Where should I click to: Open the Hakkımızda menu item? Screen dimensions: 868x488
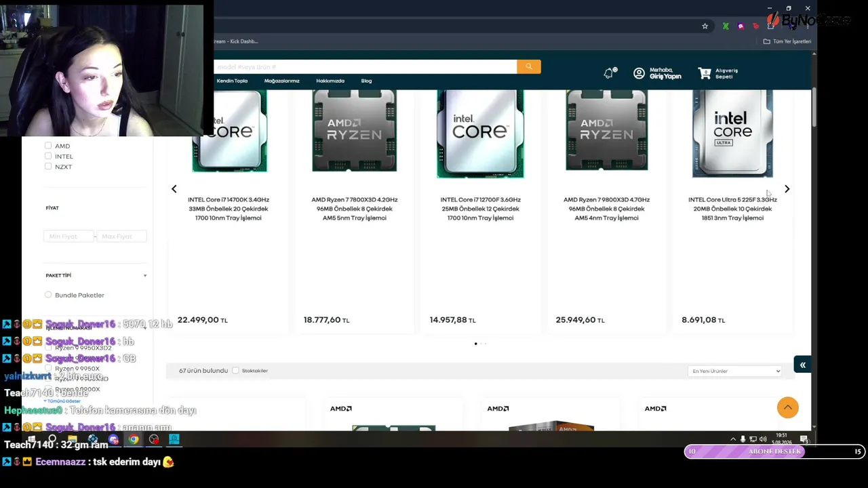click(330, 81)
